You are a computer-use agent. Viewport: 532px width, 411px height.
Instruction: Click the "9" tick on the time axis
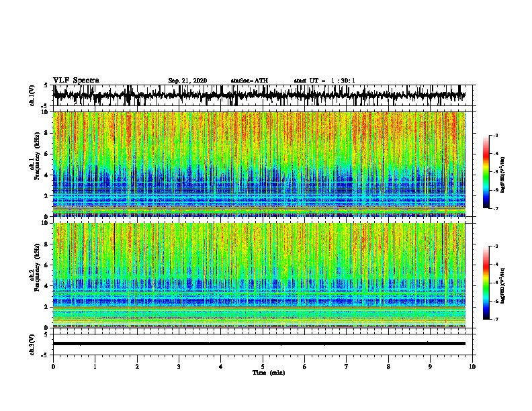430,367
